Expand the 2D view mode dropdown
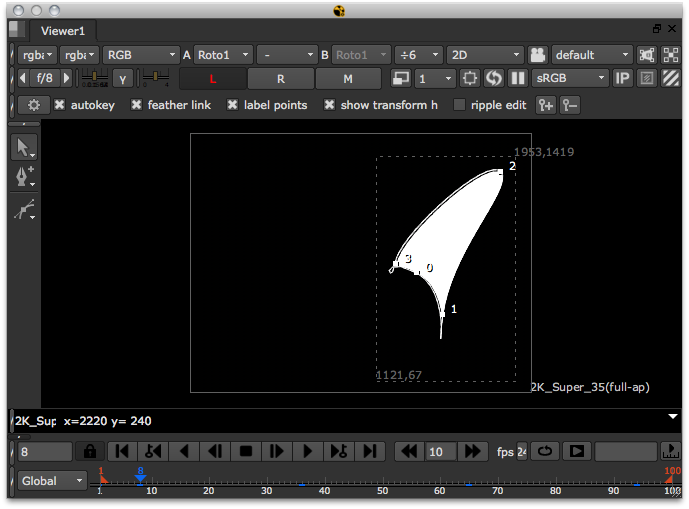 tap(485, 55)
